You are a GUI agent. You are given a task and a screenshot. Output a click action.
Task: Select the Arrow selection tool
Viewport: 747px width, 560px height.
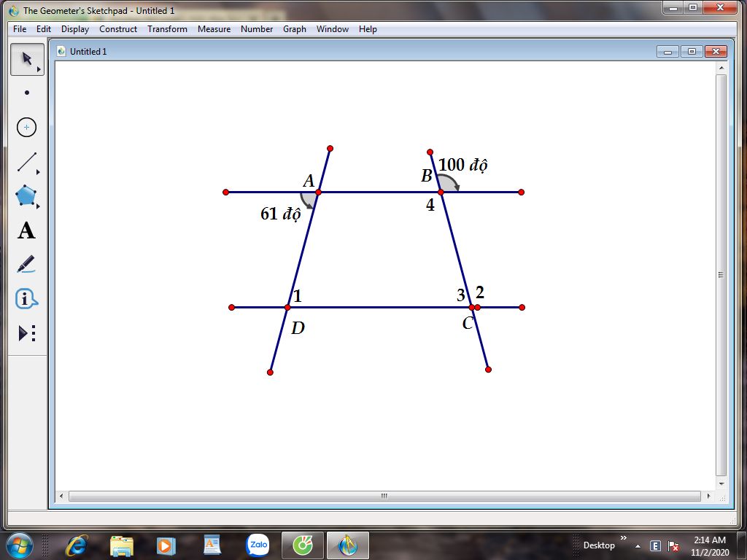[27, 59]
